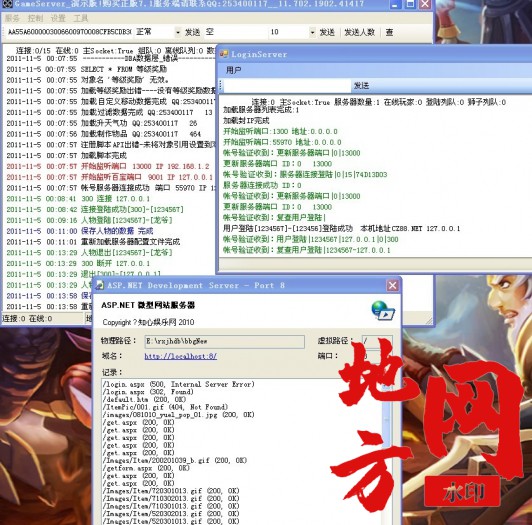Viewport: 532px width, 525px height.
Task: Select LoginServer line '用户登陆[1234567]-[123456]登陆成功'
Action: [341, 228]
